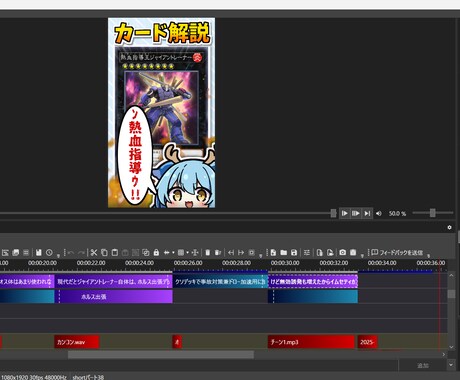The height and width of the screenshot is (380, 460).
Task: Click the second trash can icon with box
Action: [218, 253]
